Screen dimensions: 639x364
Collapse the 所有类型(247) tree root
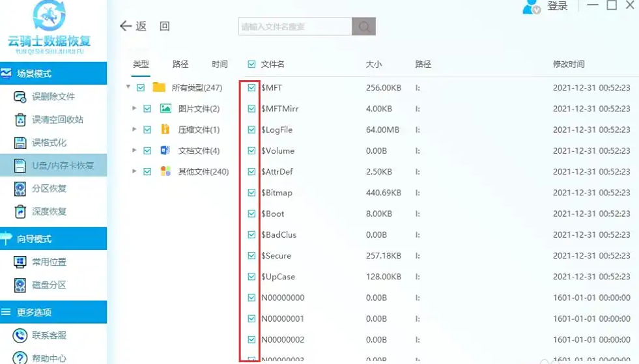pyautogui.click(x=128, y=87)
